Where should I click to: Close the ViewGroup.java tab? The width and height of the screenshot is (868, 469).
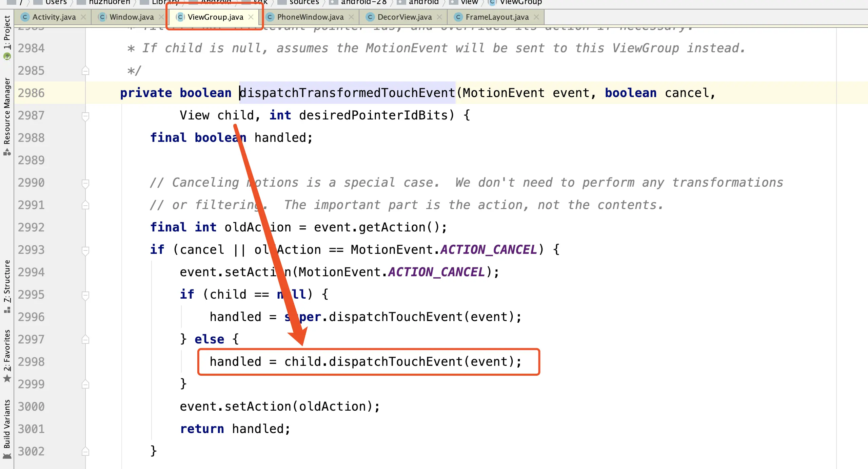(x=251, y=17)
